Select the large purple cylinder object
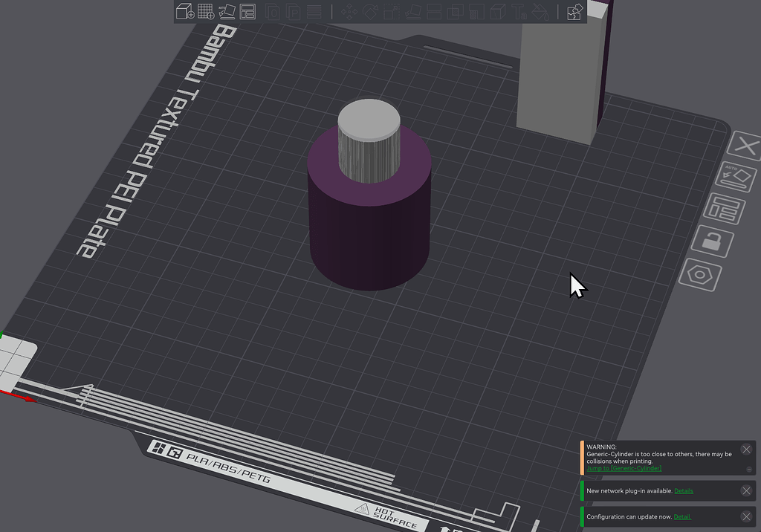The height and width of the screenshot is (532, 761). click(x=369, y=233)
